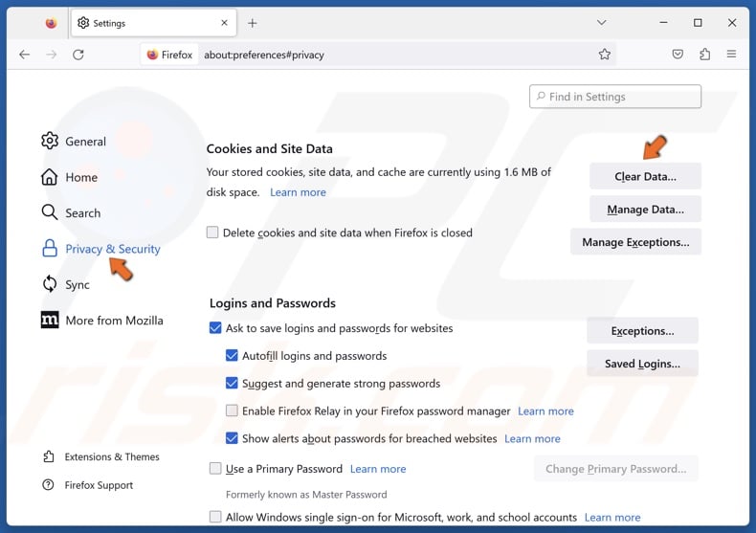Enable Allow Windows single sign-on checkbox
The width and height of the screenshot is (756, 533).
(215, 517)
